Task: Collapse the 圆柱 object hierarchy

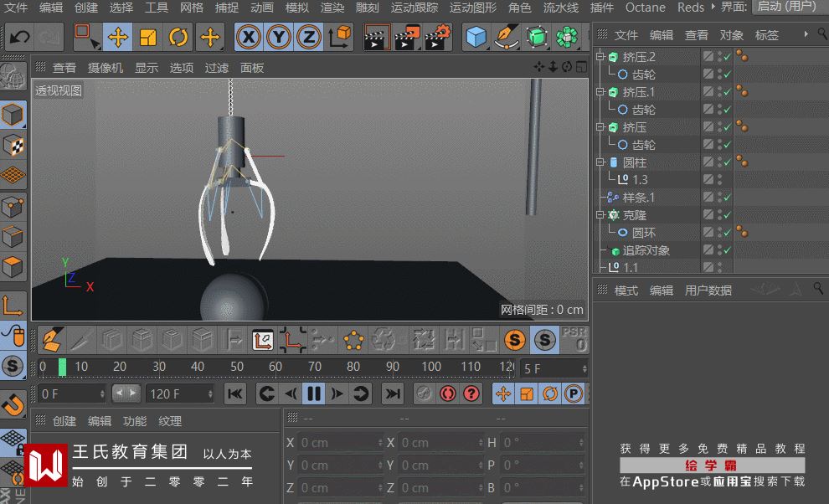Action: point(600,162)
